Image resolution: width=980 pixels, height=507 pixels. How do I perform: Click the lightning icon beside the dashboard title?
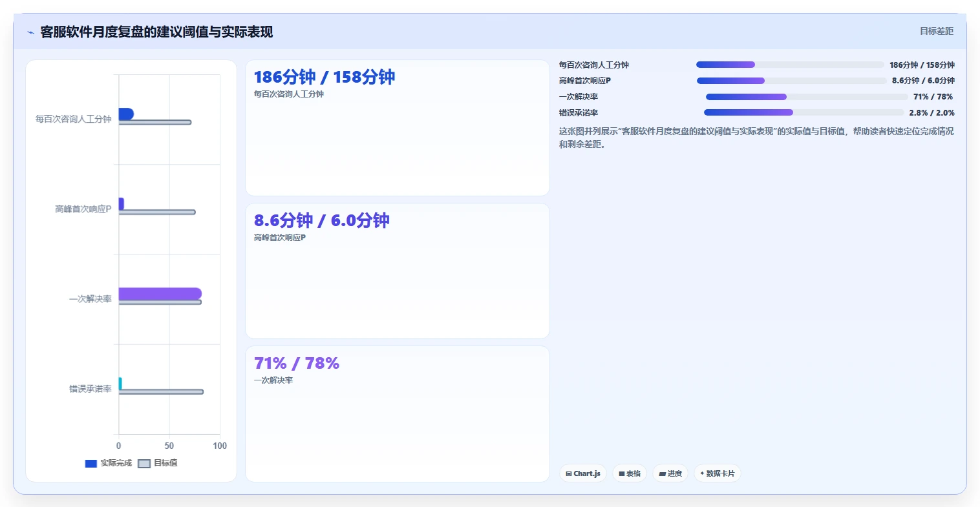[30, 32]
